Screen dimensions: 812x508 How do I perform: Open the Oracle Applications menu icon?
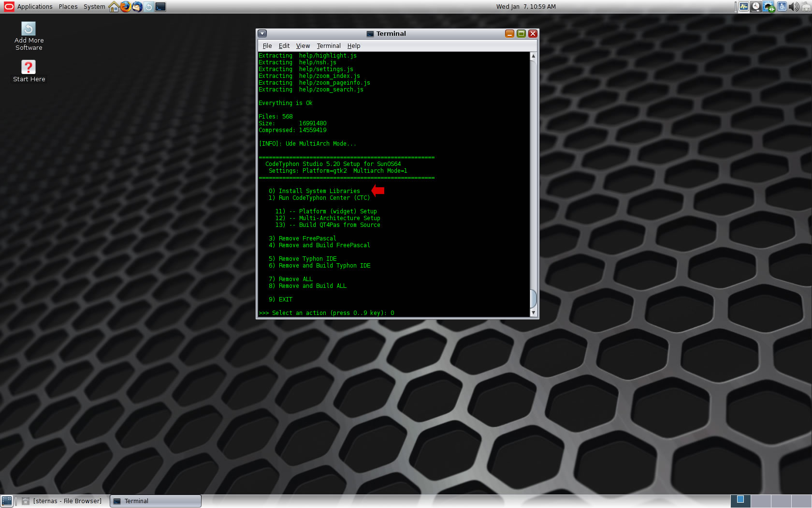[9, 6]
